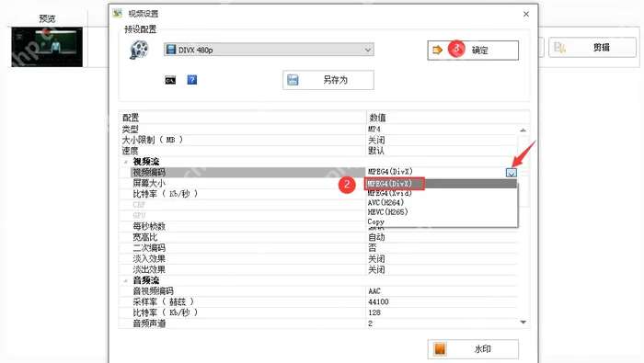The image size is (644, 363).
Task: Click the scroll down arrow of settings list
Action: click(523, 323)
